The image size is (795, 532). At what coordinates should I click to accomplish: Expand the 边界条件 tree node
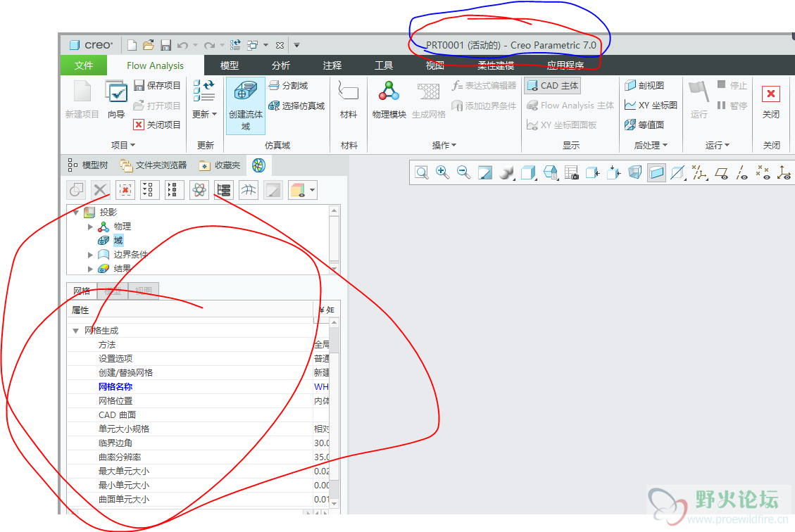90,254
